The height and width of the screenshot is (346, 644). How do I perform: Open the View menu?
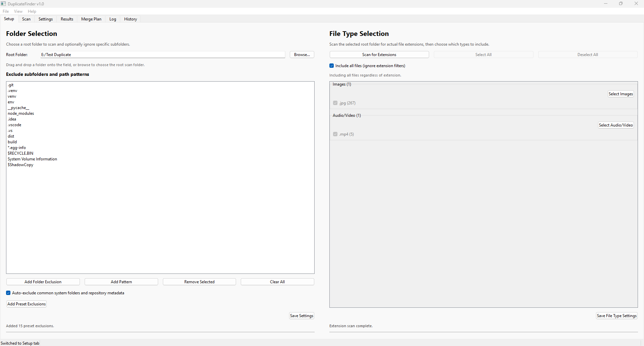[18, 11]
